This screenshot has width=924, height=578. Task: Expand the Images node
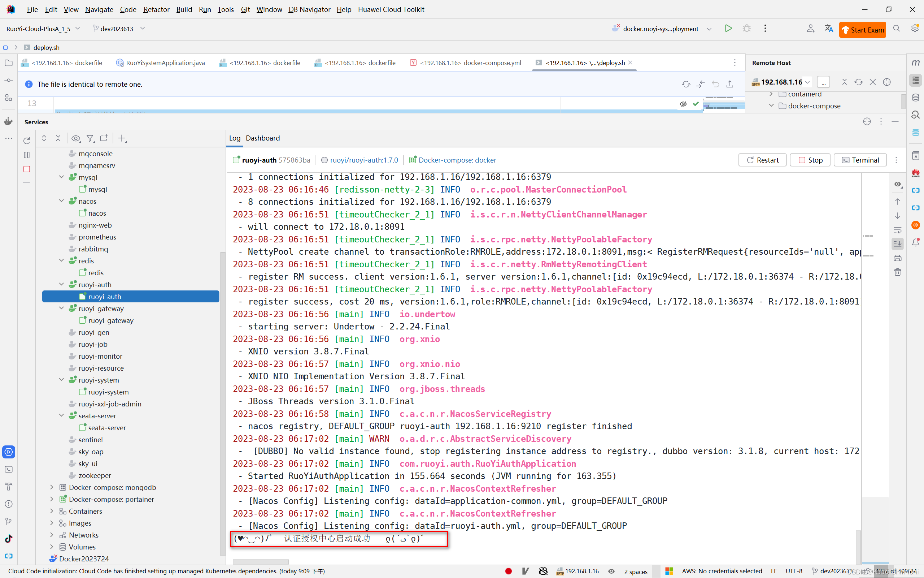52,523
